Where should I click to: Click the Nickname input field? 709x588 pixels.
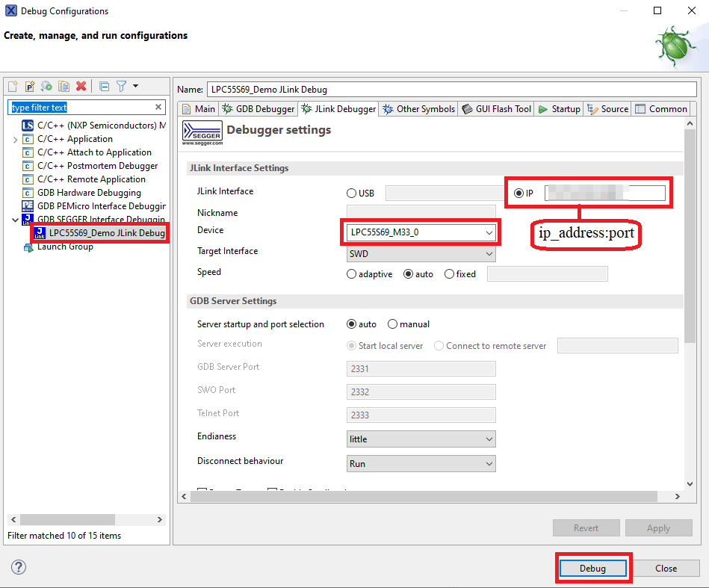[x=421, y=212]
